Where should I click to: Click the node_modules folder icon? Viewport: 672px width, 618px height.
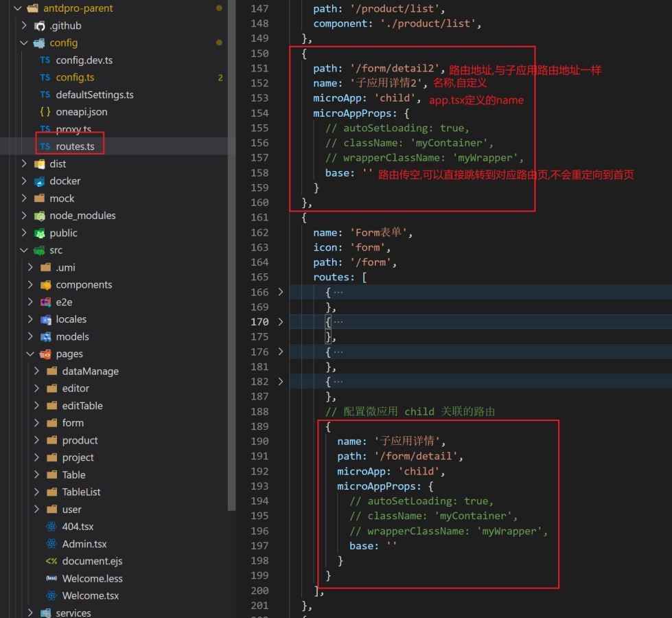click(39, 216)
